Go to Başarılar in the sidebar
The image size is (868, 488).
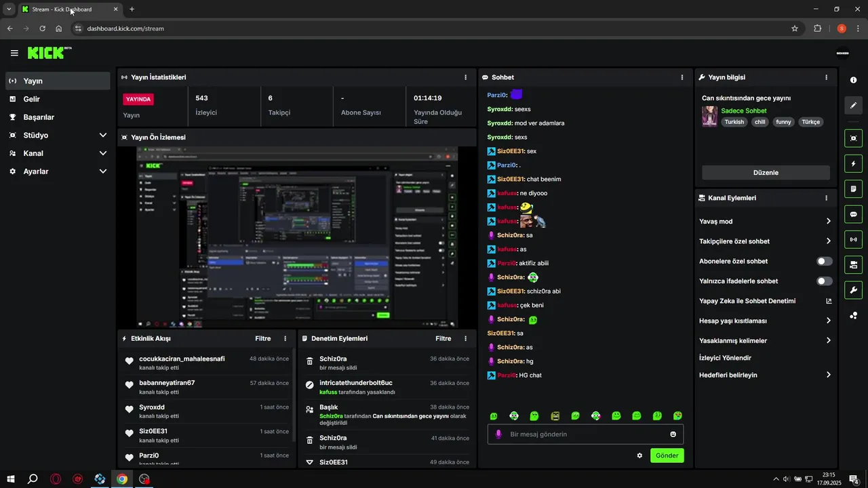58,117
